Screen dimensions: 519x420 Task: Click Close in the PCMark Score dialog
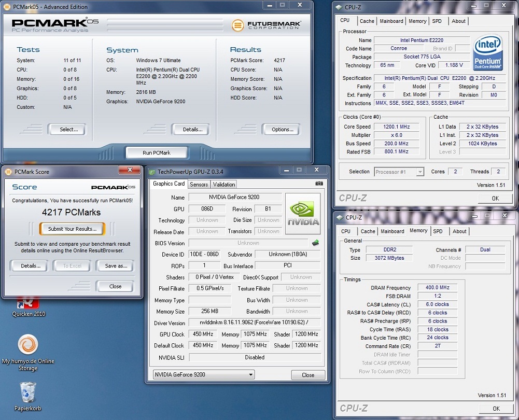(x=115, y=286)
